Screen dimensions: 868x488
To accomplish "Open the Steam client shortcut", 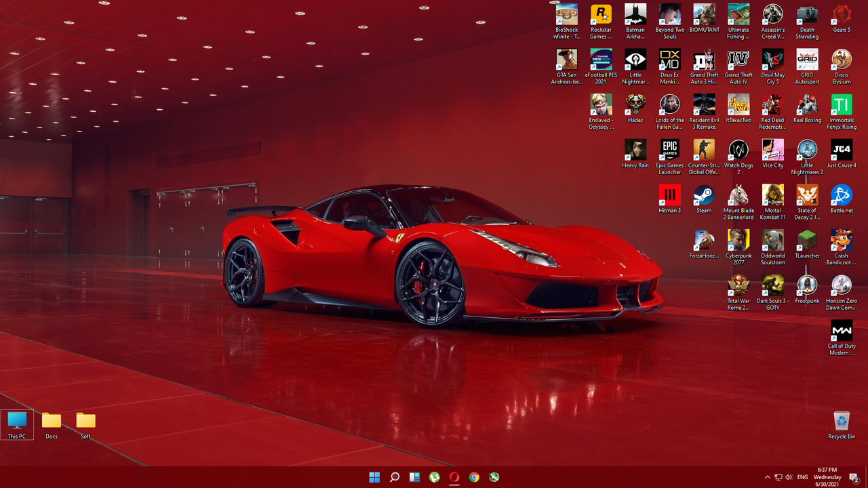I will point(704,197).
